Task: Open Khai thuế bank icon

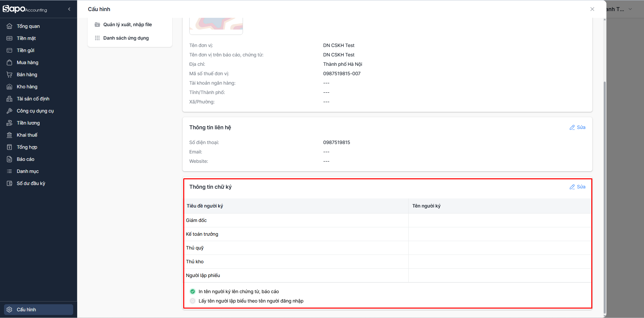Action: [9, 135]
